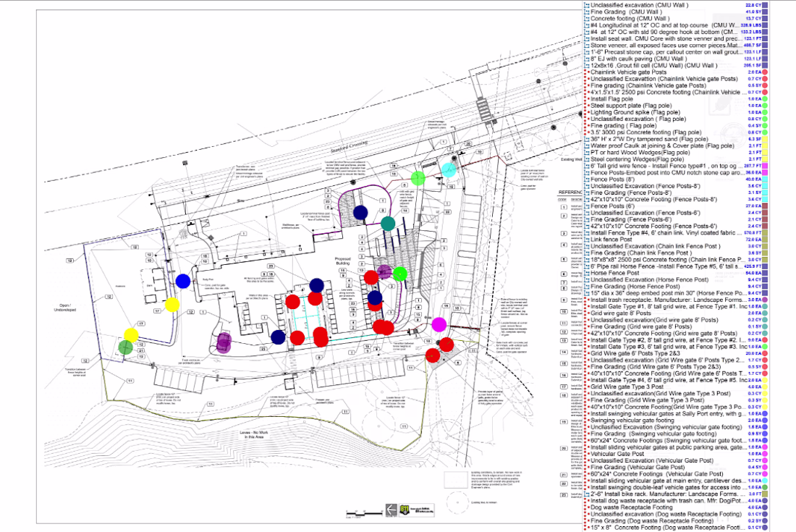Image resolution: width=796 pixels, height=532 pixels.
Task: Click the red count icon beside Install Flag pole
Action: click(588, 99)
